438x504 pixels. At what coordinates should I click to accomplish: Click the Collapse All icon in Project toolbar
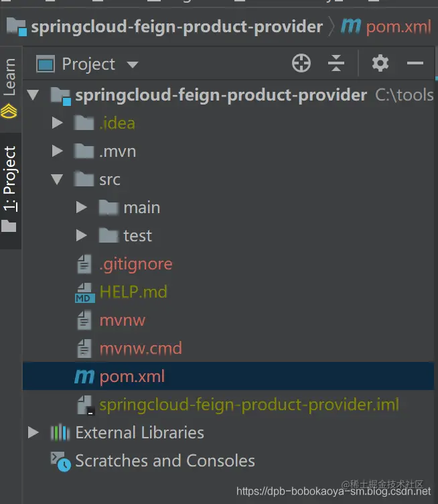336,63
